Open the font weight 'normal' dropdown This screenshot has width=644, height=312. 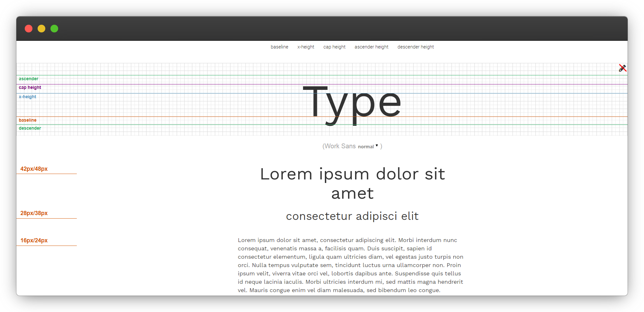368,146
